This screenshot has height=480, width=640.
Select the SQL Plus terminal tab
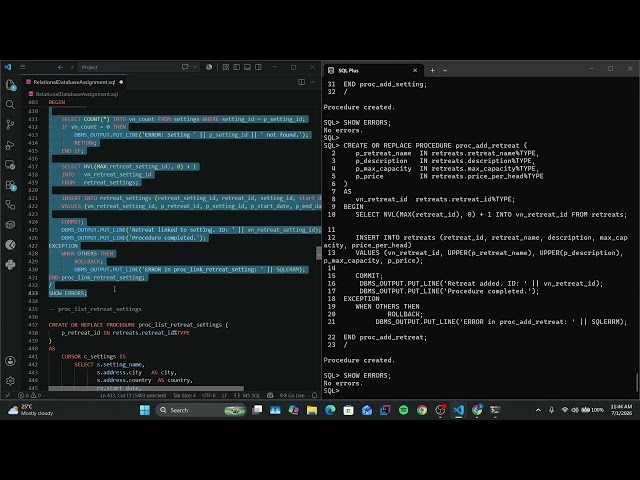point(373,70)
